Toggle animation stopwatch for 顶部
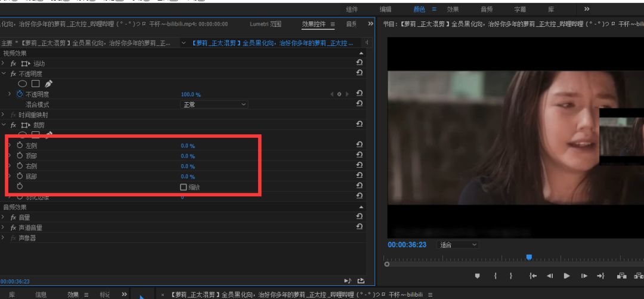644x299 pixels. pos(20,155)
